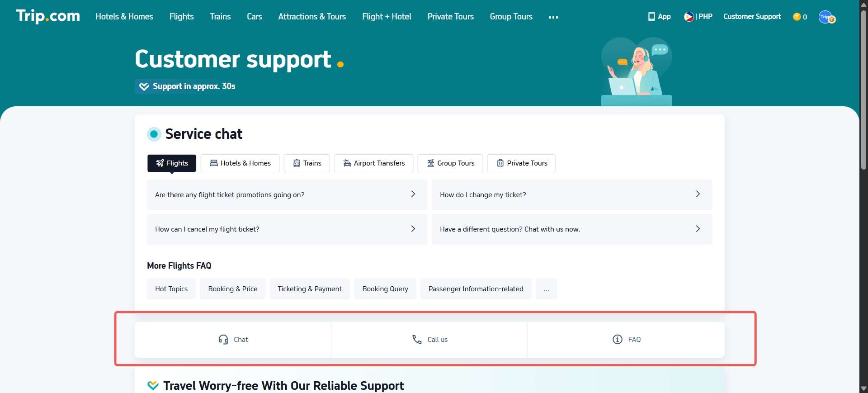Open the App download phone icon
The height and width of the screenshot is (393, 868).
[651, 17]
